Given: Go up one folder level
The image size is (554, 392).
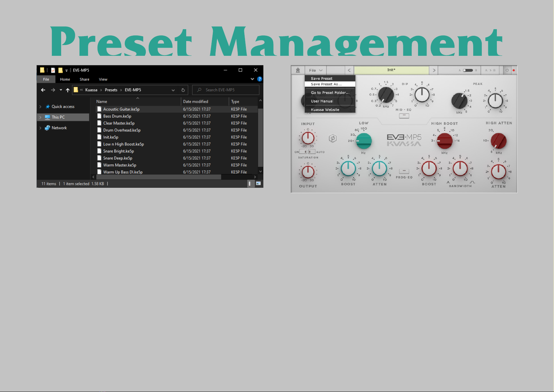Looking at the screenshot, I should (x=68, y=90).
